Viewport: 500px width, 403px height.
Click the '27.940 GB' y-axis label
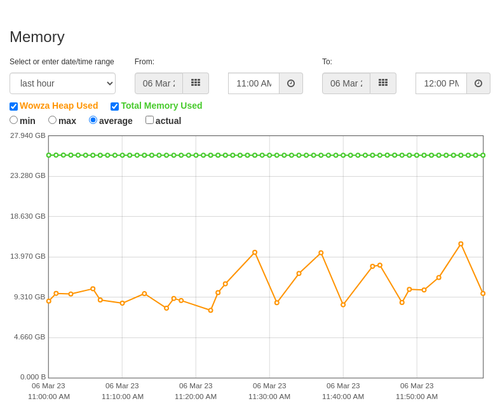click(x=28, y=136)
